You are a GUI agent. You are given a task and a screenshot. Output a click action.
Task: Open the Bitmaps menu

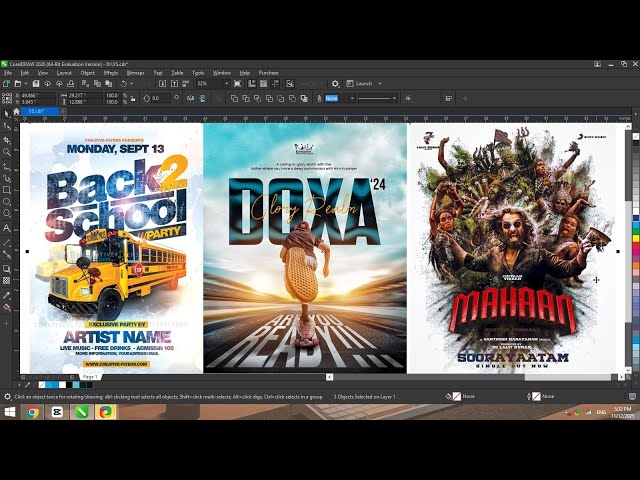pyautogui.click(x=136, y=73)
